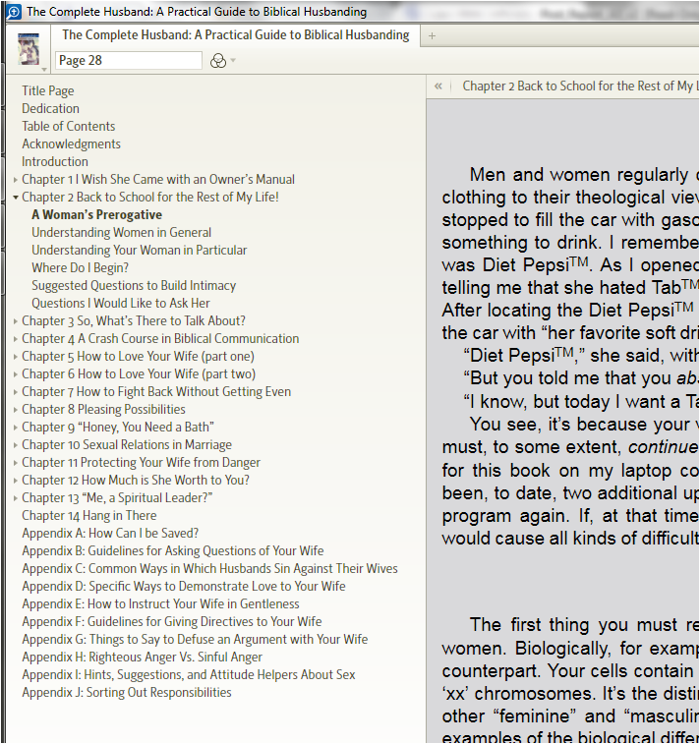
Task: Open Chapter 11 Protecting Your Wife title
Action: pos(141,463)
